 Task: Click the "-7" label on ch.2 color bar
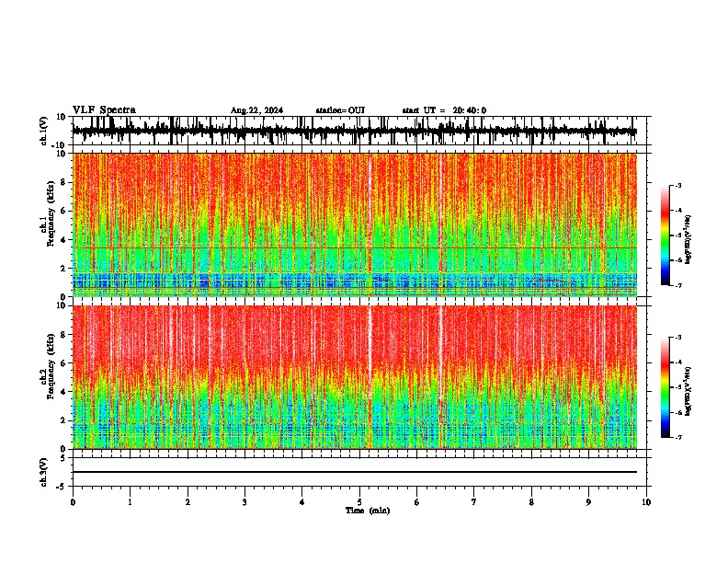(x=678, y=437)
